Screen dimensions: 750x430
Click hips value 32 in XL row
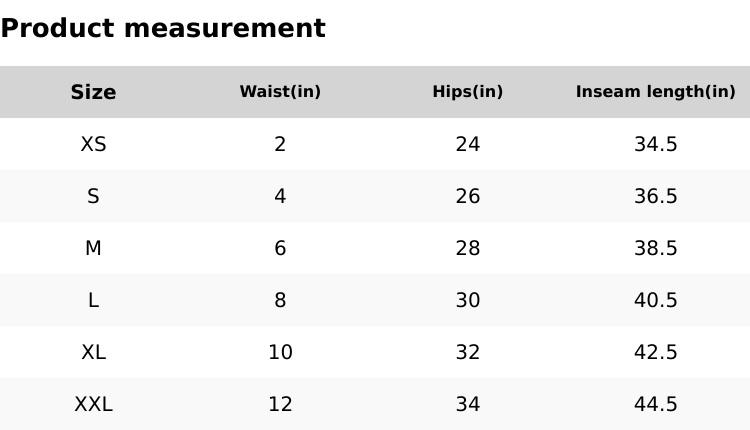coord(468,352)
